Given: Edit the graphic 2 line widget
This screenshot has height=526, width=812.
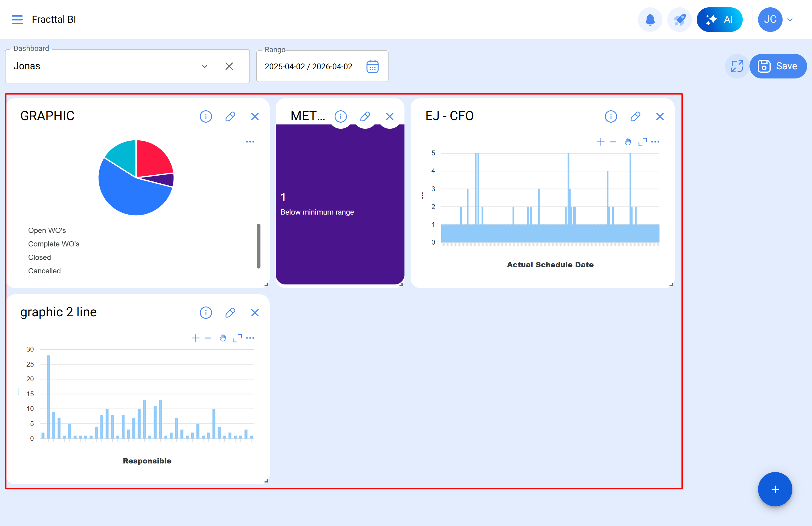Looking at the screenshot, I should coord(230,313).
